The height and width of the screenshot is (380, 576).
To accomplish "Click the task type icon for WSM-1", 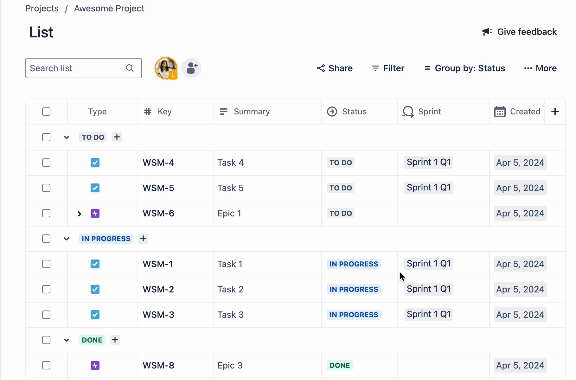I will coord(95,264).
